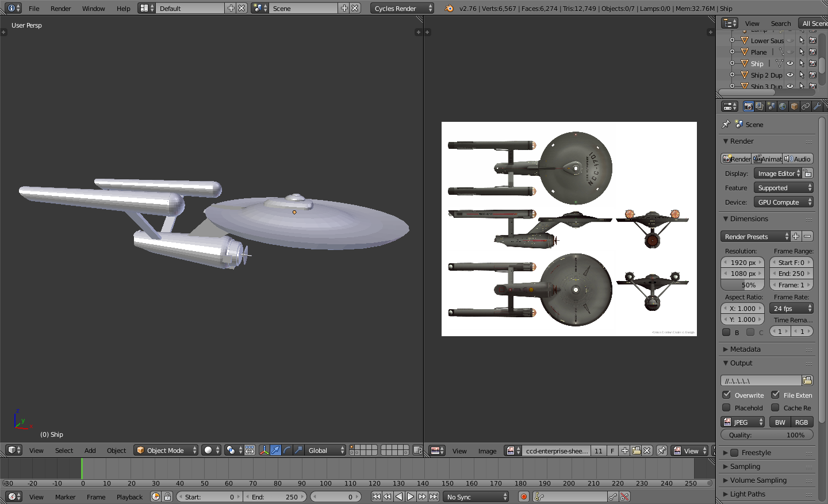The image size is (828, 504).
Task: Show the hidden Lower Saus object
Action: [790, 40]
